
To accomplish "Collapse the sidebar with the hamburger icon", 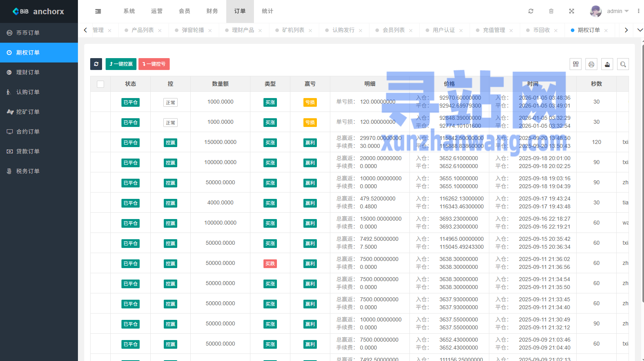I will tap(98, 11).
